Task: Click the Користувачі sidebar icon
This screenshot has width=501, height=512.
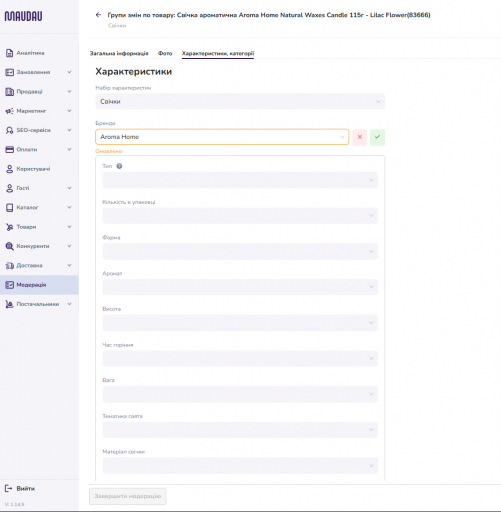Action: pyautogui.click(x=9, y=169)
